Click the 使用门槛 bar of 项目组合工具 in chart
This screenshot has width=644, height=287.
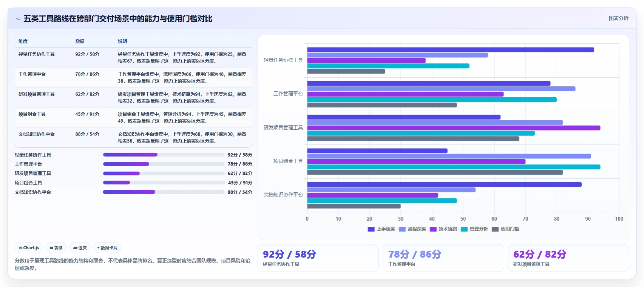click(435, 172)
